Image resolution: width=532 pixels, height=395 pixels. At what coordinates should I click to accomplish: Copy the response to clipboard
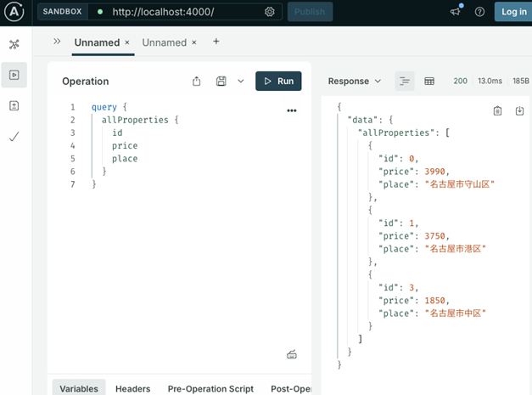[x=498, y=111]
